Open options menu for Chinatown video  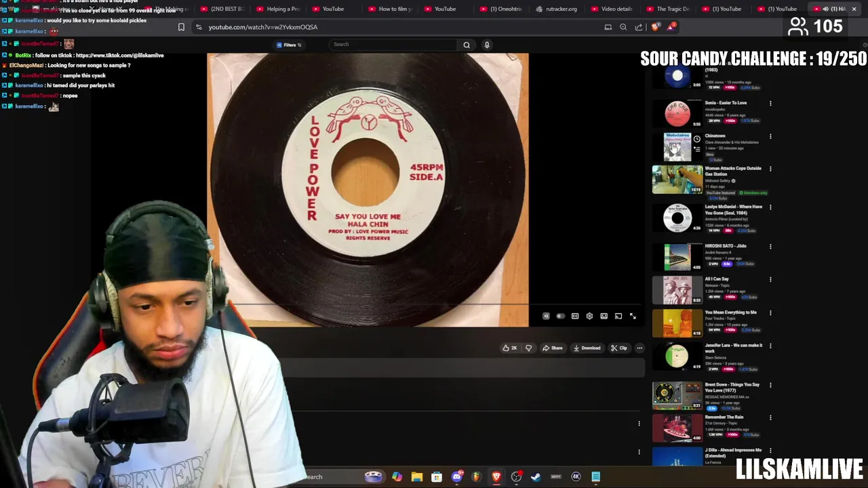coord(770,136)
